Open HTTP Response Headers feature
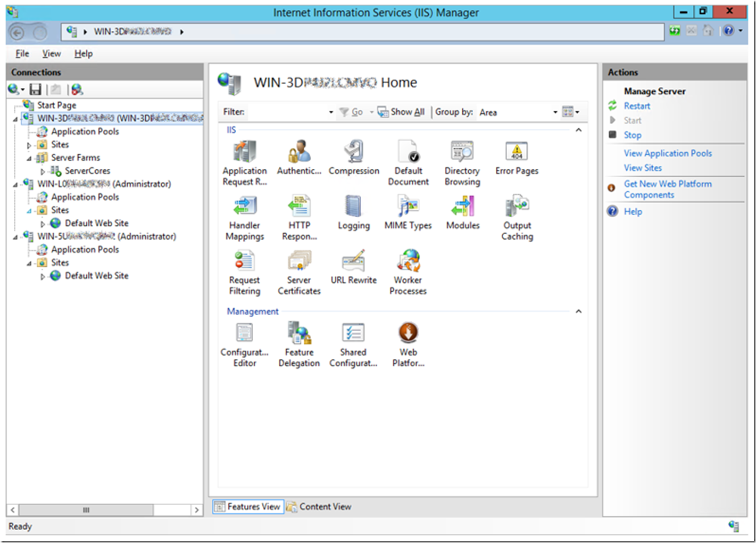 click(299, 218)
